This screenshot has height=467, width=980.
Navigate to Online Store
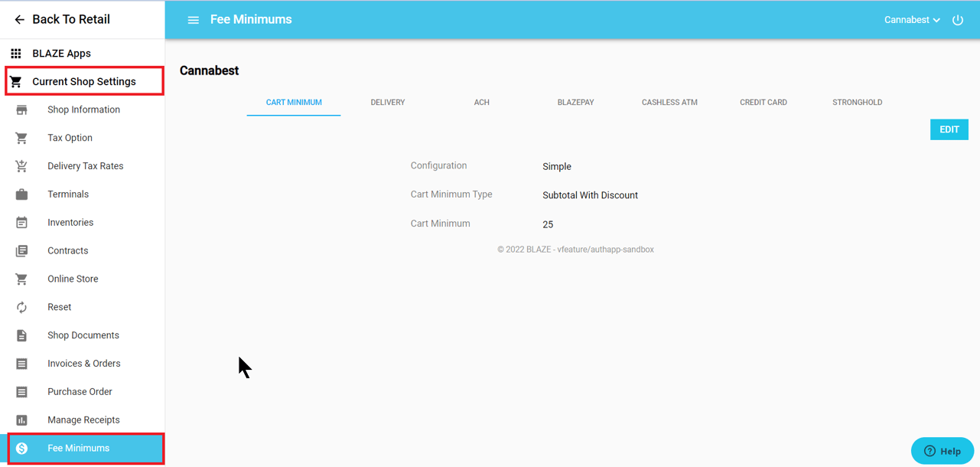click(x=73, y=279)
